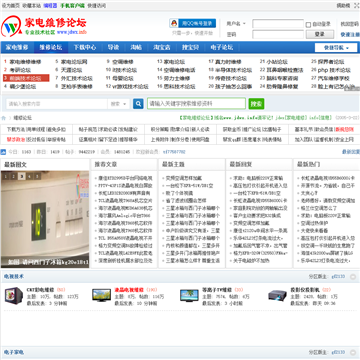The image size is (360, 360).
Task: Open the 投影仪投影机 forum link
Action: coord(305,290)
